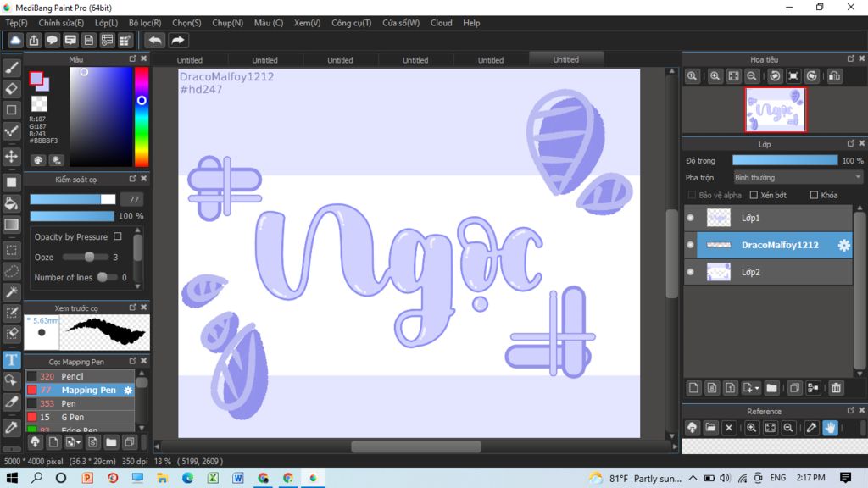
Task: Open Windows Start menu
Action: point(12,478)
